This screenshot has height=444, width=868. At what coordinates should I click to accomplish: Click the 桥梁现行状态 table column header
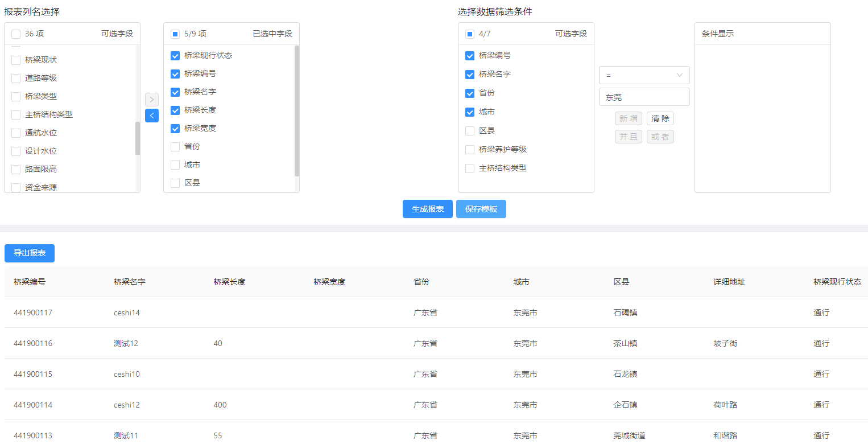837,282
